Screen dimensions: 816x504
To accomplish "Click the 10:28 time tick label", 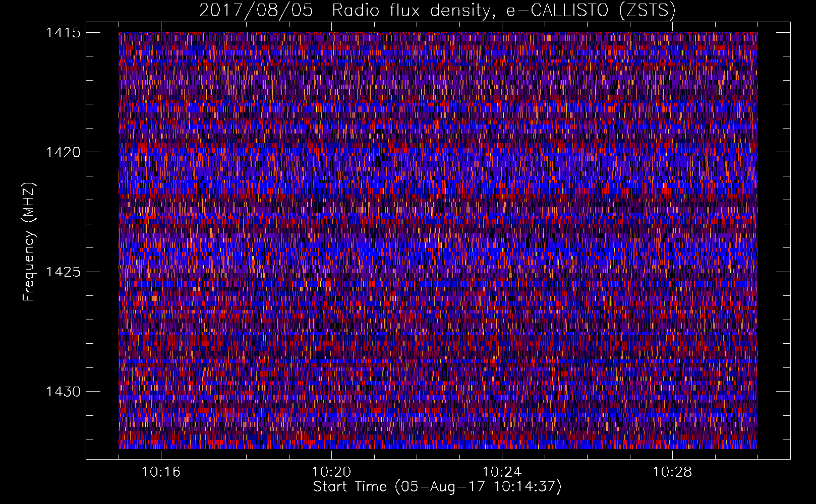I will 672,472.
